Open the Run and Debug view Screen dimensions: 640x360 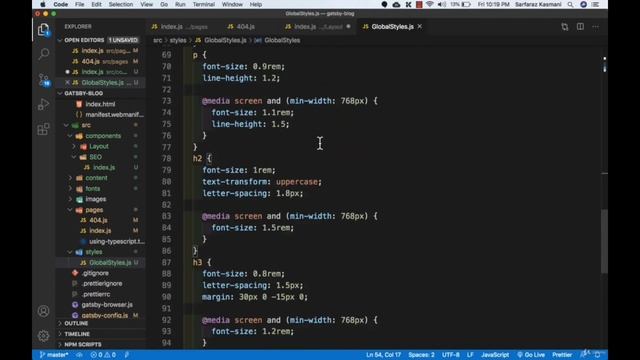pyautogui.click(x=43, y=104)
